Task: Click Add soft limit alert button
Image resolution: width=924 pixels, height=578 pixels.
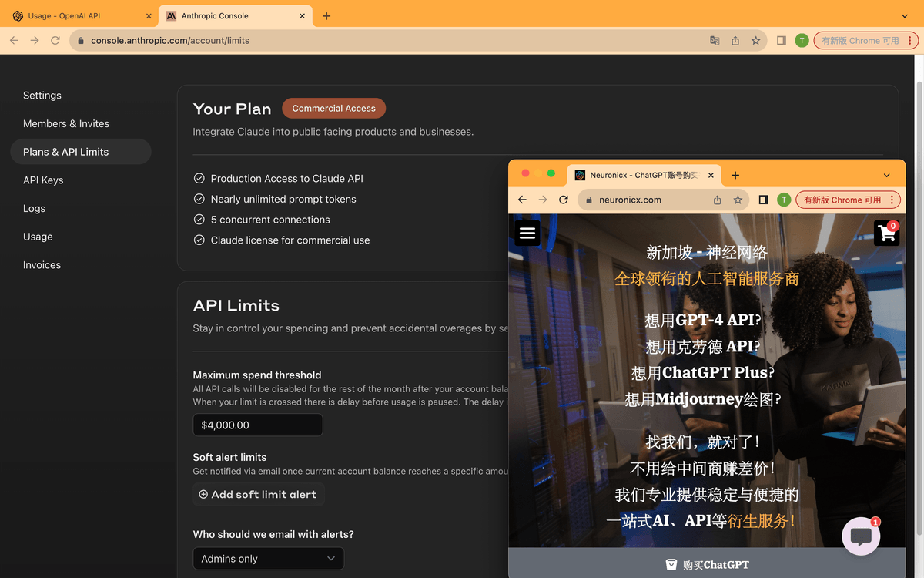Action: click(x=258, y=495)
